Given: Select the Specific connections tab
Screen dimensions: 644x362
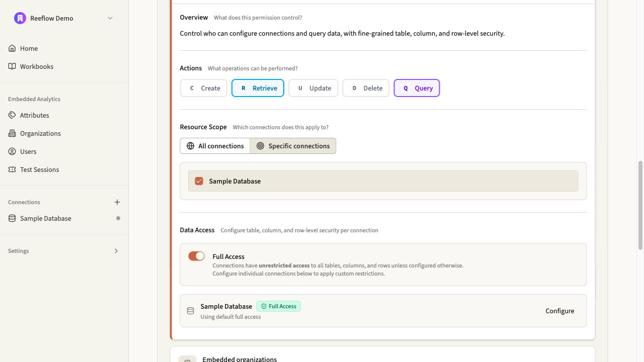Looking at the screenshot, I should coord(293,146).
